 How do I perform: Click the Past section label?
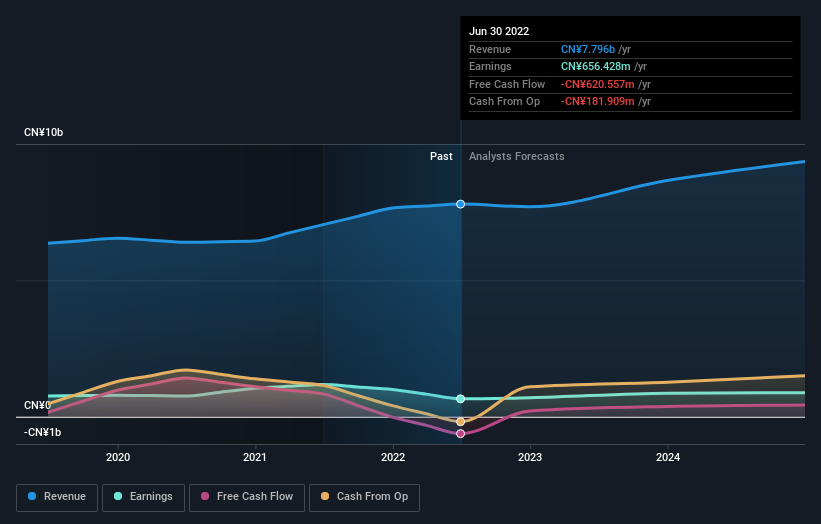tap(441, 156)
